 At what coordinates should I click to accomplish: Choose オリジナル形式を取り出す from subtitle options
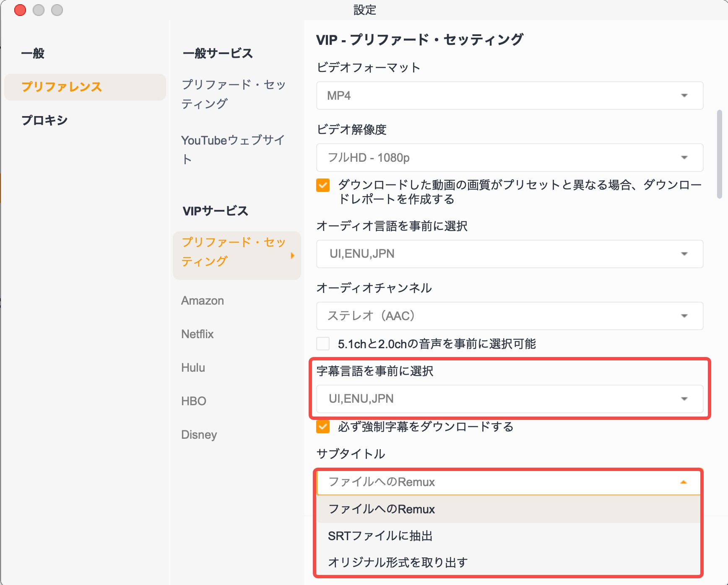click(x=509, y=562)
